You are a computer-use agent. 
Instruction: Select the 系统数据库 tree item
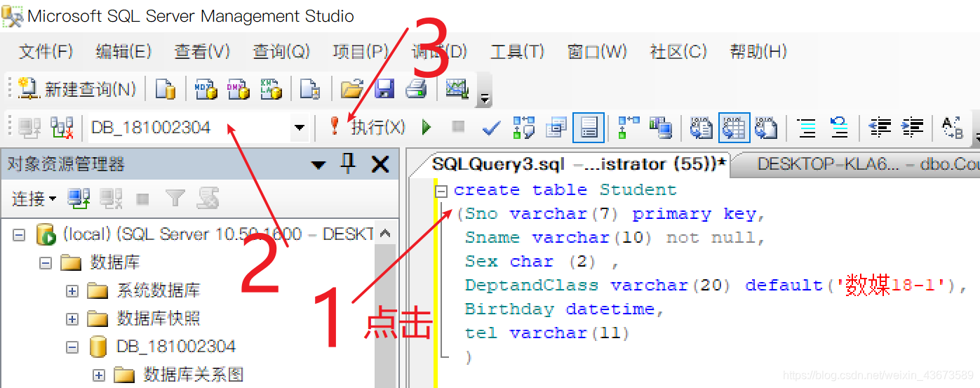(159, 290)
